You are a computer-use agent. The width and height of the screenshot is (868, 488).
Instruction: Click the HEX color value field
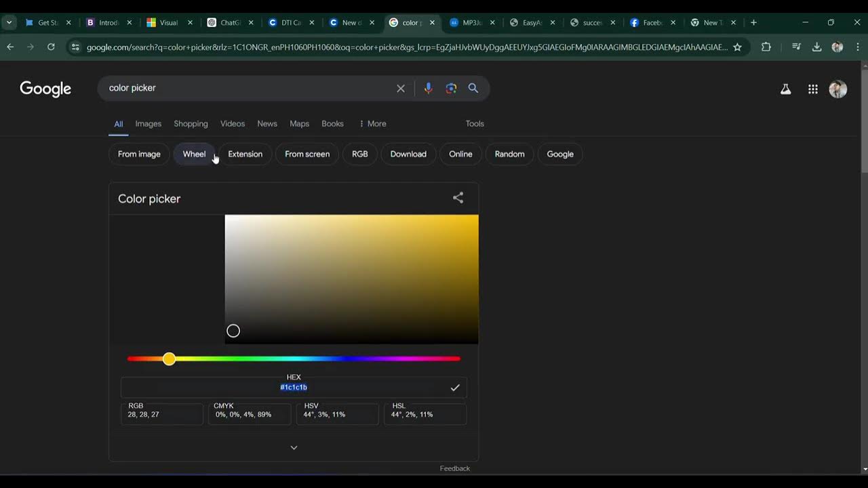(x=294, y=388)
